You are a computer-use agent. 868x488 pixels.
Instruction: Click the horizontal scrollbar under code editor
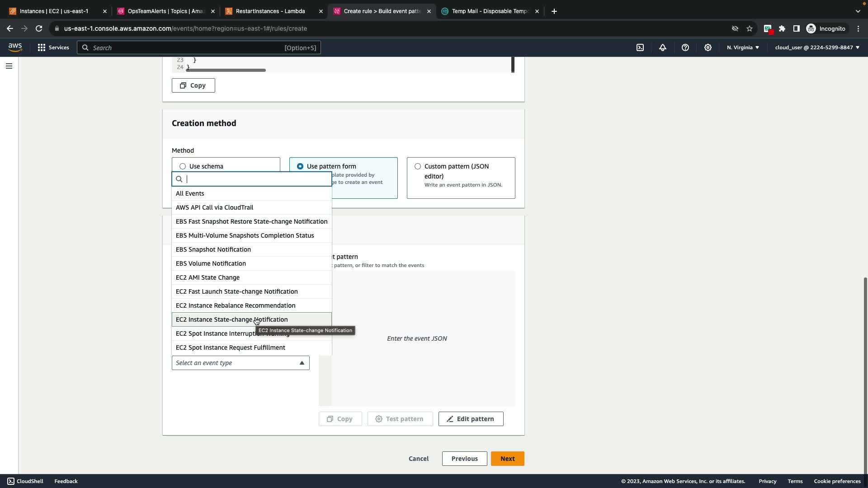(x=226, y=70)
